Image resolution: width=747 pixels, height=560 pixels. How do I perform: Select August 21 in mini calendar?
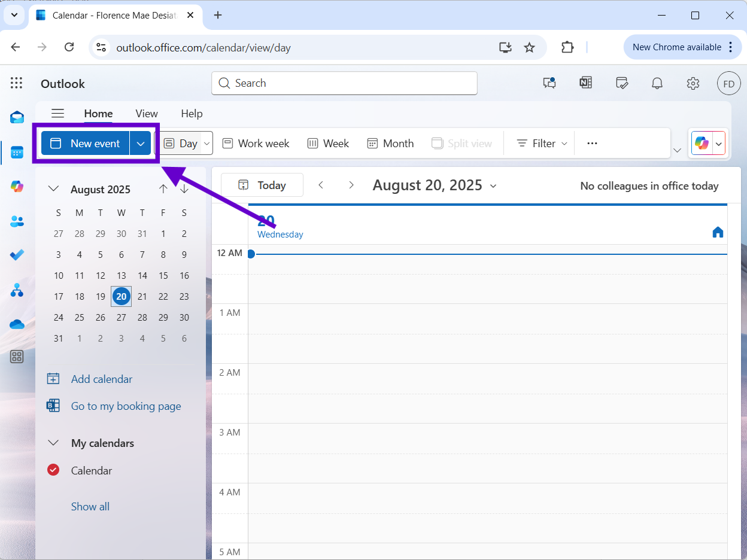(142, 296)
